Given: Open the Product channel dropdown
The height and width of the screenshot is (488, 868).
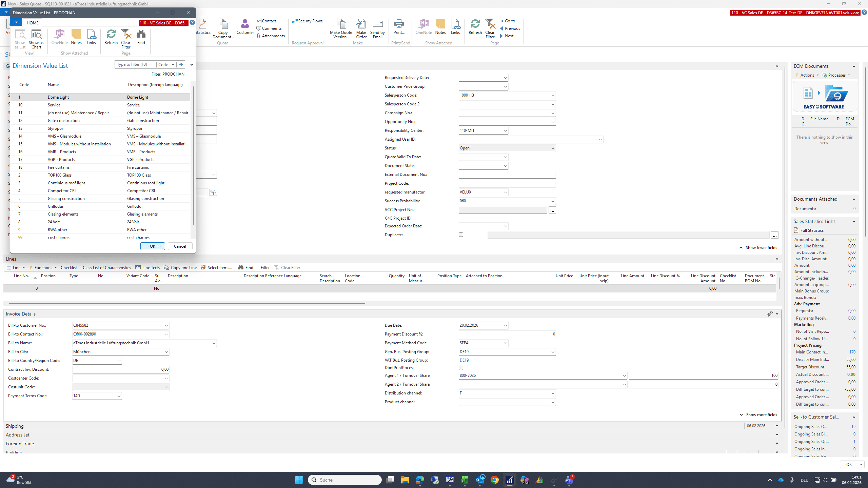Looking at the screenshot, I should point(553,402).
